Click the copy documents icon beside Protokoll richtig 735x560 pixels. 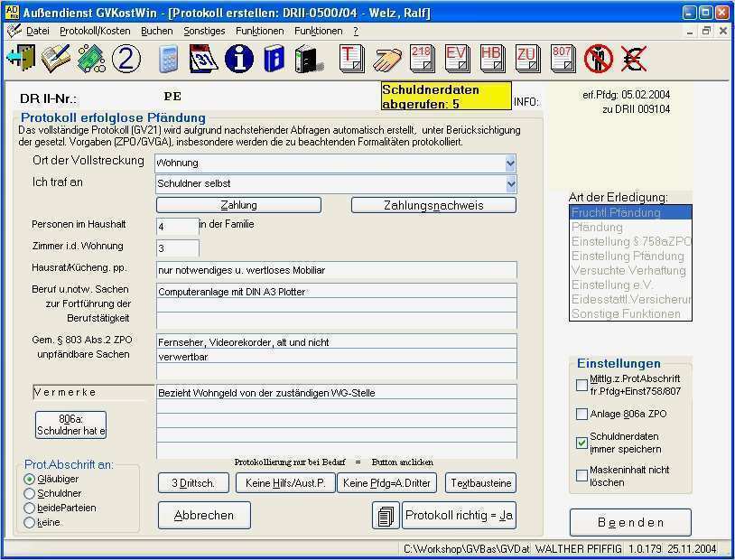click(x=386, y=516)
